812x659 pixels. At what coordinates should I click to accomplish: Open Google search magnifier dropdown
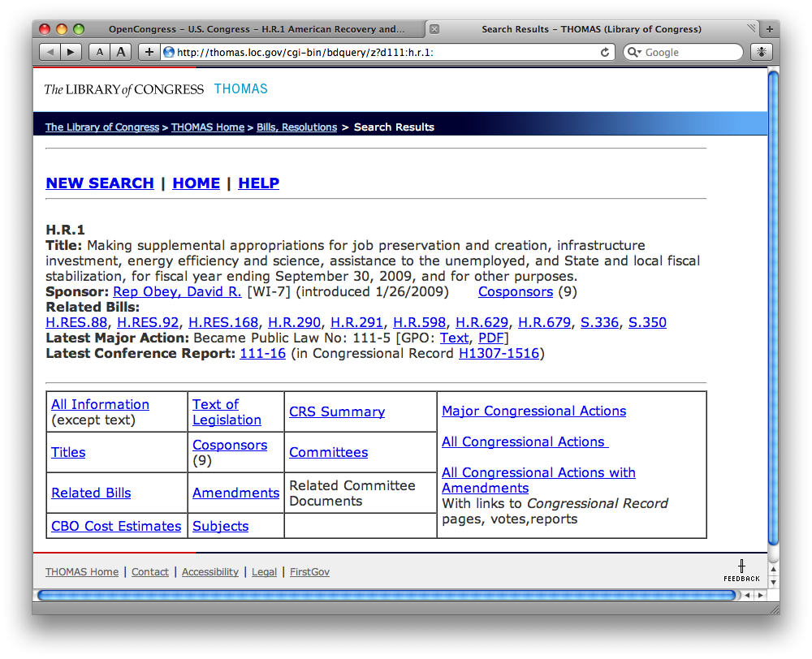tap(634, 52)
